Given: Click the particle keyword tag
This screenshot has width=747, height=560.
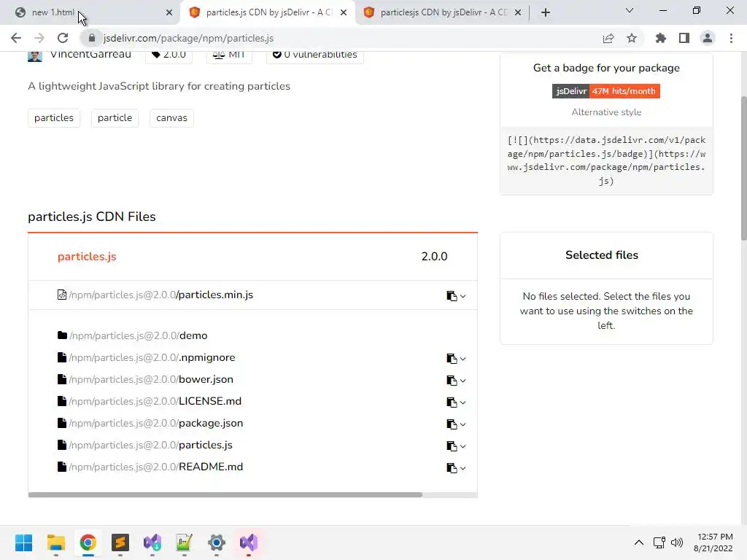Looking at the screenshot, I should (x=115, y=117).
